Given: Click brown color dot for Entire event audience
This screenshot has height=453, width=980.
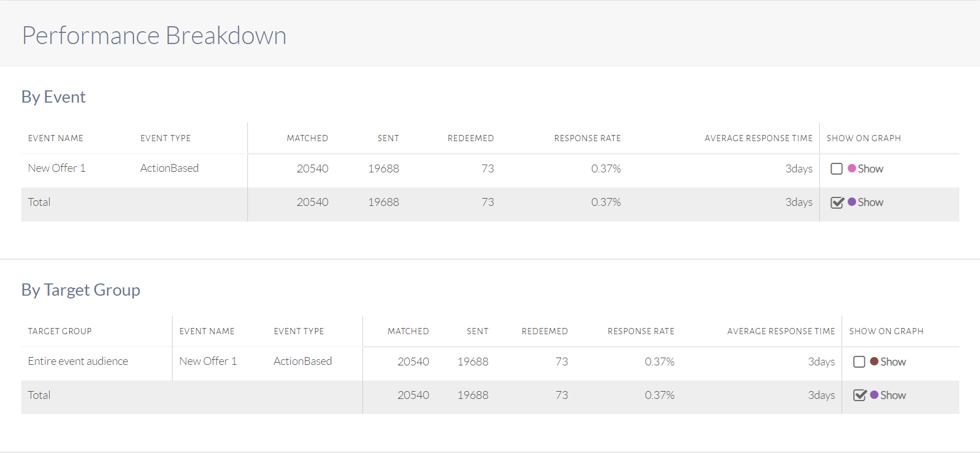Looking at the screenshot, I should (874, 361).
